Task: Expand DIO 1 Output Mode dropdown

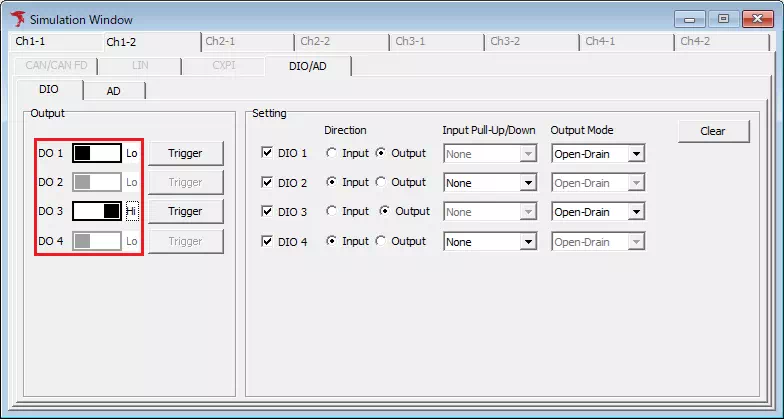Action: (636, 154)
